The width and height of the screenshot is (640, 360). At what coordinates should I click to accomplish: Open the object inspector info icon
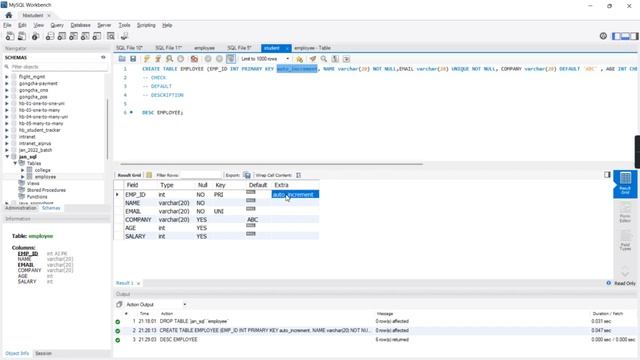36,36
